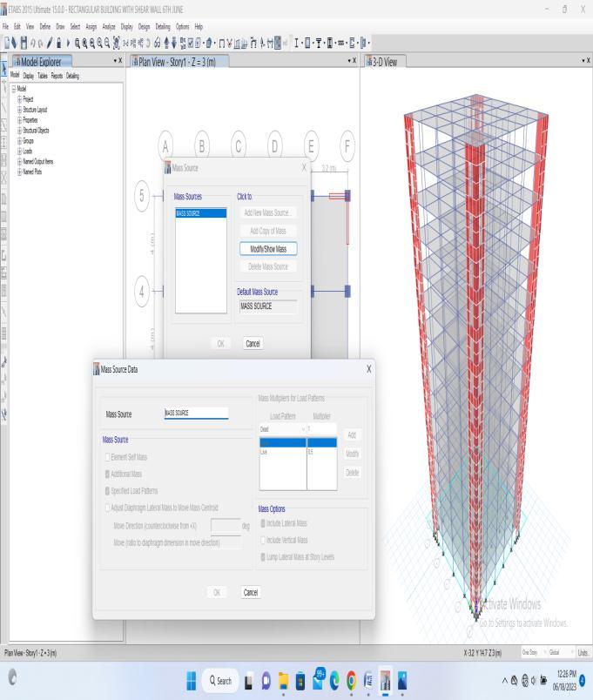Click the Lock model padlock icon
Screen dimensions: 593x700
pos(58,43)
